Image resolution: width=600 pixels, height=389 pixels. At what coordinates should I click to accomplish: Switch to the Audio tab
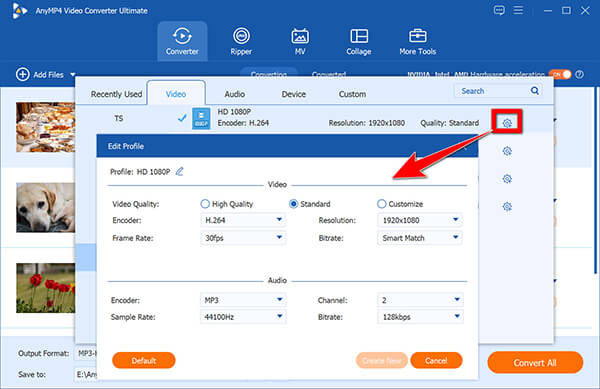235,94
